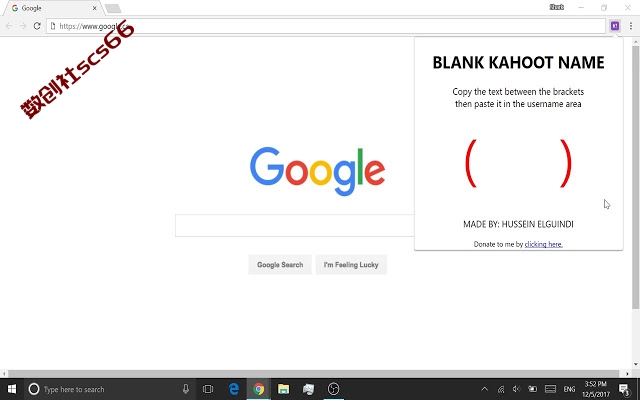
Task: Click the vertical scrollbar thumb
Action: [x=636, y=178]
